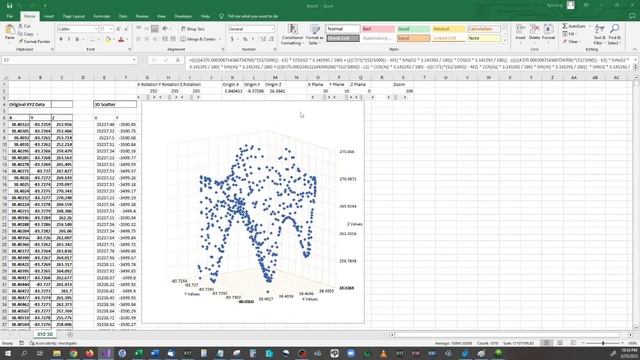Viewport: 640px width, 360px height.
Task: Apply the yellow fill color bucket
Action: coord(108,40)
